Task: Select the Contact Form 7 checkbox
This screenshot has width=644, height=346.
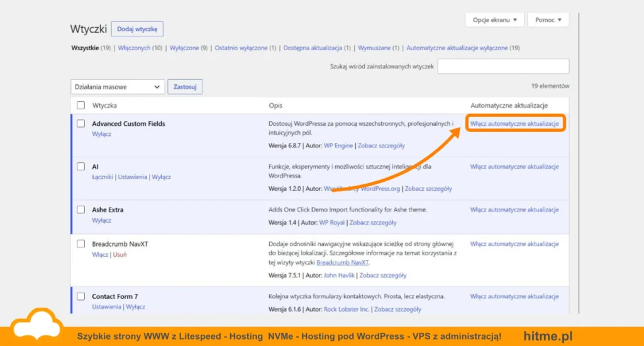Action: (x=81, y=296)
